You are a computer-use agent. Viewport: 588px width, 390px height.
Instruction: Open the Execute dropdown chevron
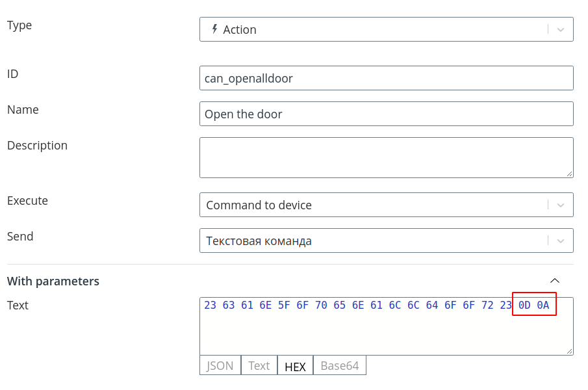point(560,205)
